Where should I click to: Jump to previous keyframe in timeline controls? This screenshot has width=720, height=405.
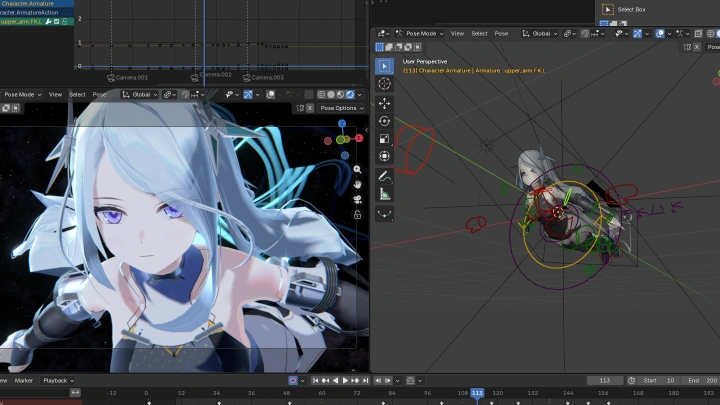click(x=325, y=381)
